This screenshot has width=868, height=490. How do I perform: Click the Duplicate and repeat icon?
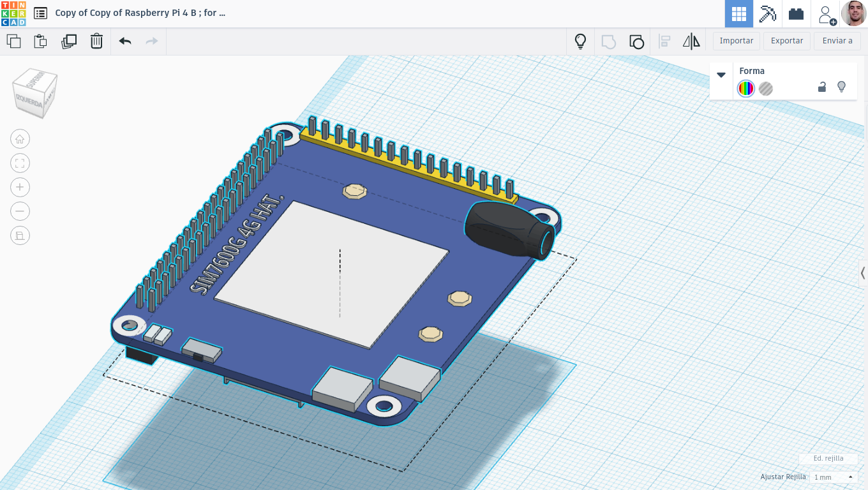pyautogui.click(x=68, y=41)
